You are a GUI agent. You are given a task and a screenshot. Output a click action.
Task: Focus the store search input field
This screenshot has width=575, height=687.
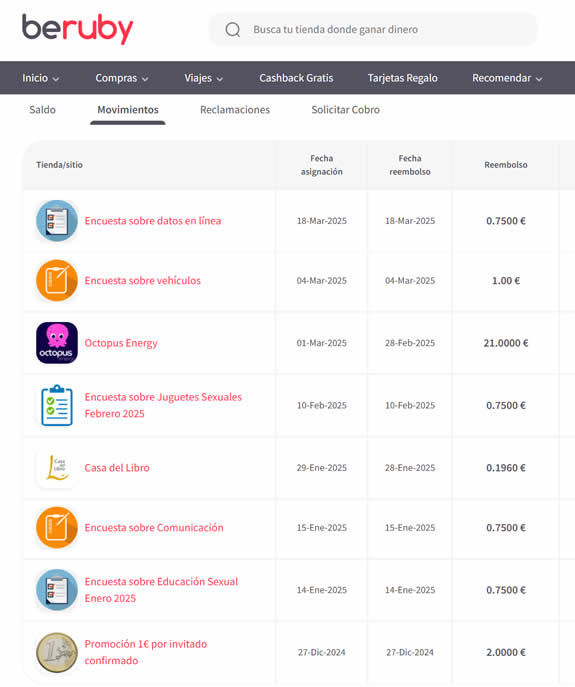(374, 29)
